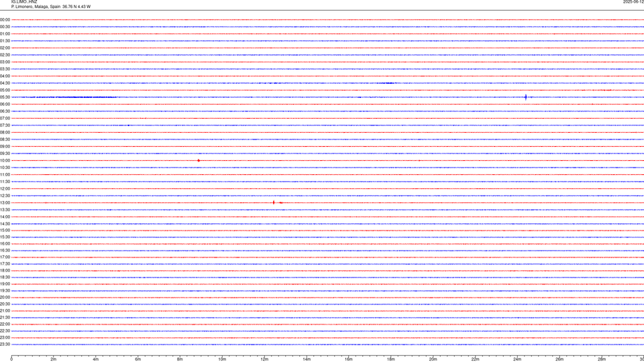The height and width of the screenshot is (362, 644).
Task: Click the '16m' tick label on time axis
Action: (x=349, y=359)
